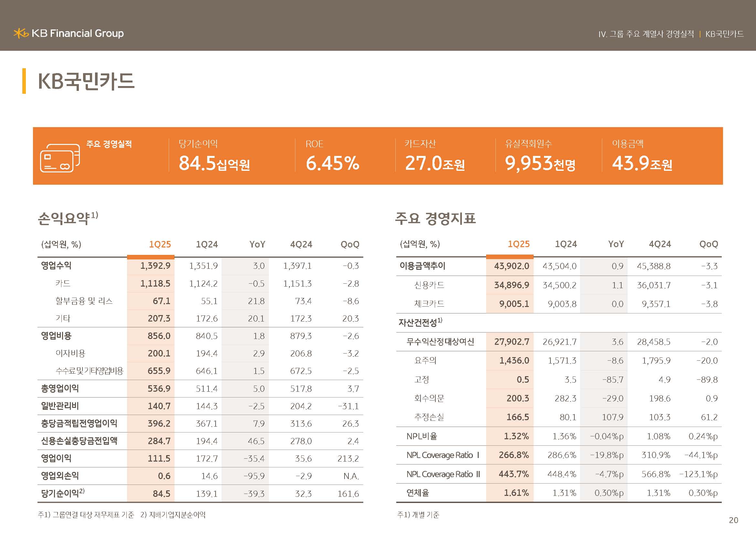Image resolution: width=756 pixels, height=535 pixels.
Task: Click the 영업수익 row label
Action: click(56, 266)
